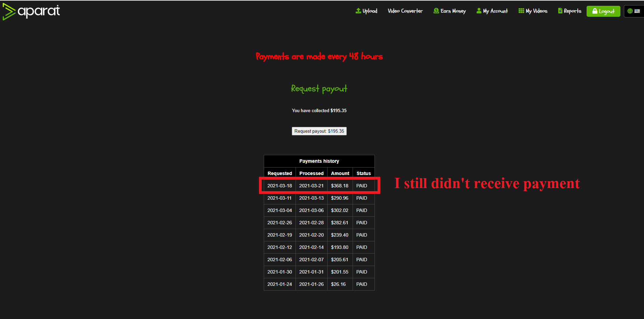
Task: Click the Payments history table title
Action: click(319, 161)
